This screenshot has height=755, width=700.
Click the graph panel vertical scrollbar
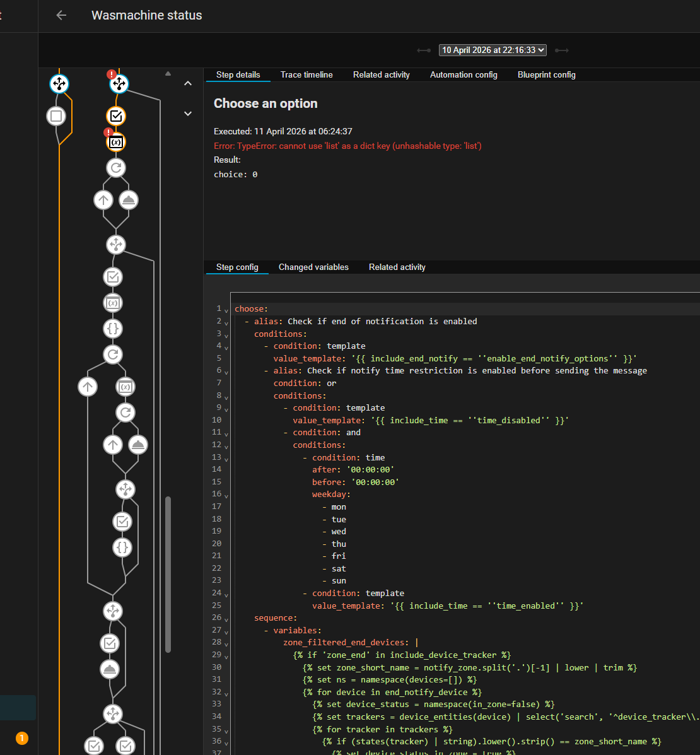168,574
